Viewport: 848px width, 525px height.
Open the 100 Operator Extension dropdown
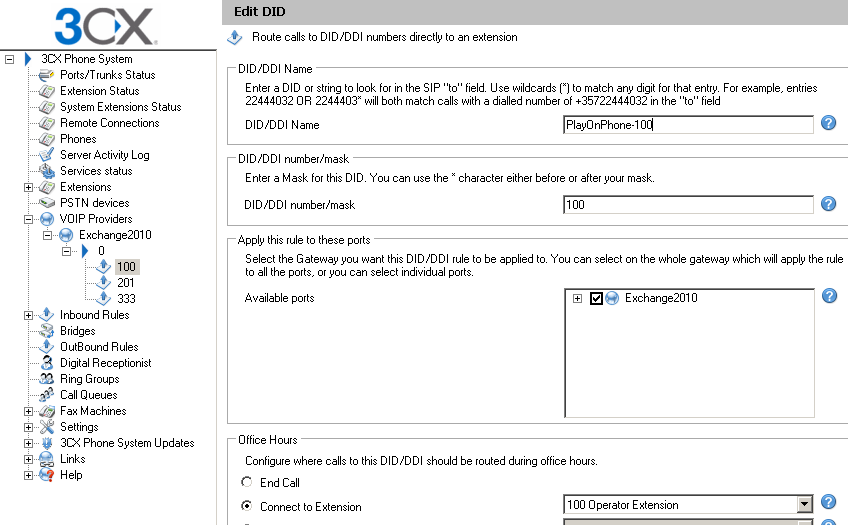(x=805, y=504)
